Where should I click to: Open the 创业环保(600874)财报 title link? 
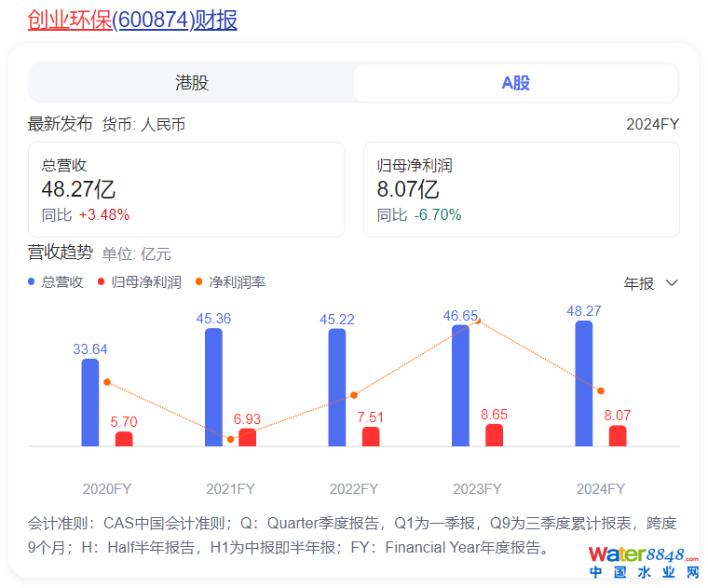pos(132,19)
